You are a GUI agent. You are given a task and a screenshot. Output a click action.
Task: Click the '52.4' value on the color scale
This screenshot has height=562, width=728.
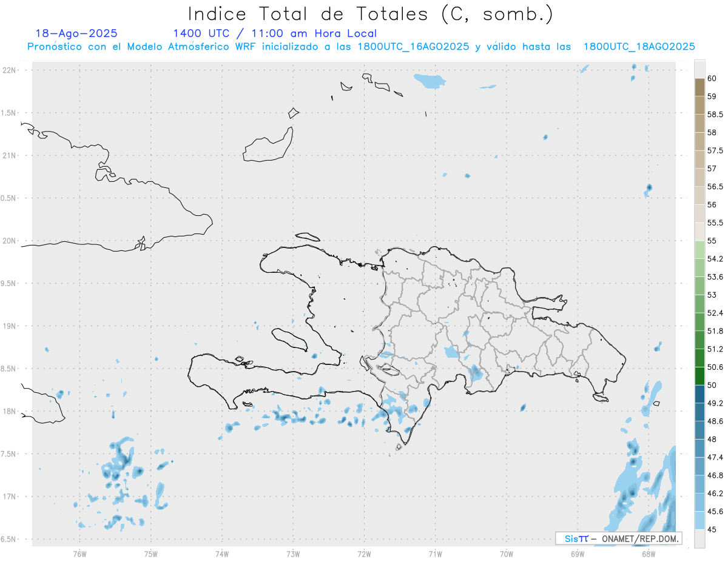coord(715,313)
